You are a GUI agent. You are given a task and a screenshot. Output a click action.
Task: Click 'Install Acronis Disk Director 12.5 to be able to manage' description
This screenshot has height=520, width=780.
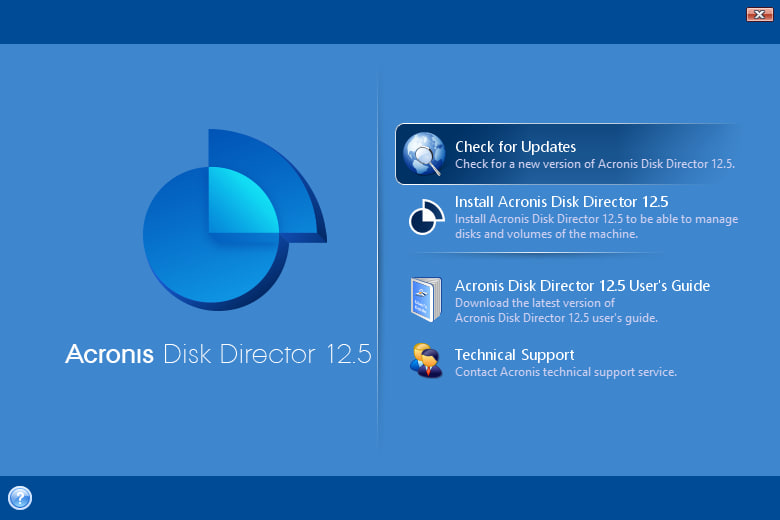click(x=596, y=219)
